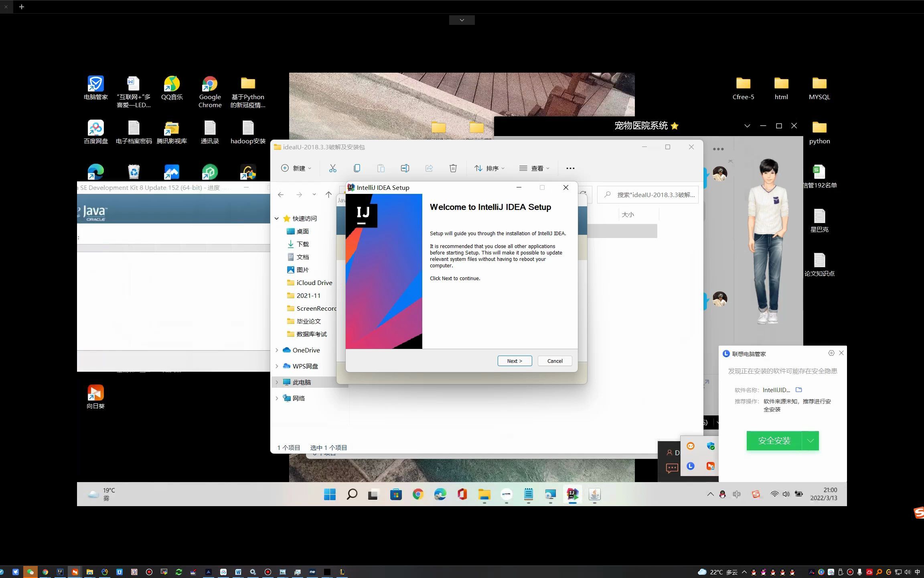The height and width of the screenshot is (578, 924).
Task: Open the 查看 view dropdown
Action: (x=534, y=168)
